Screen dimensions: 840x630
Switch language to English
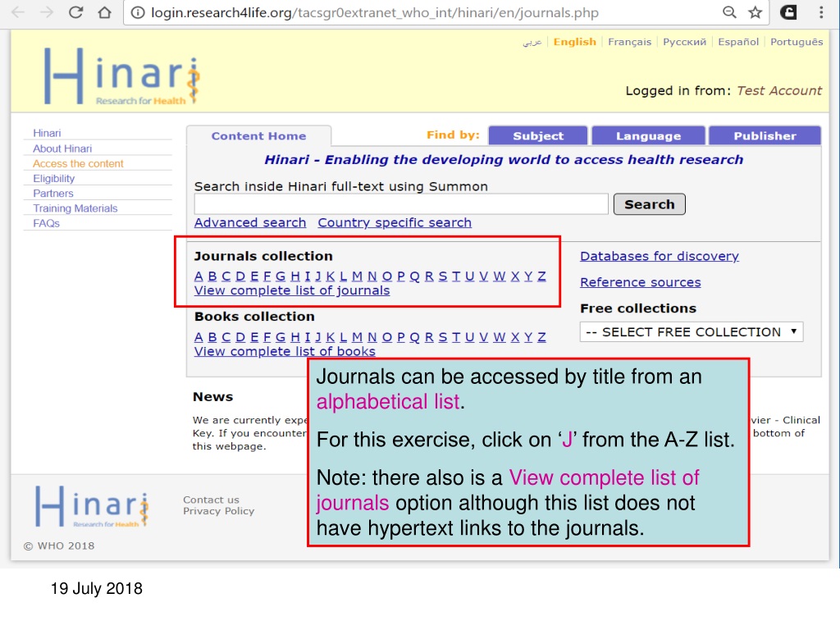574,42
